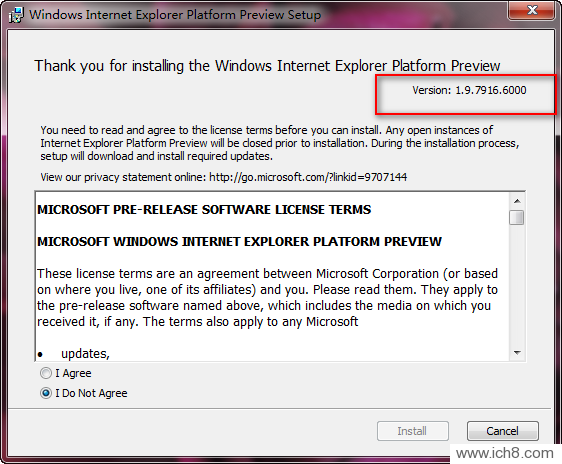Image resolution: width=562 pixels, height=464 pixels.
Task: Click the license scrollbar down arrow
Action: pos(517,353)
